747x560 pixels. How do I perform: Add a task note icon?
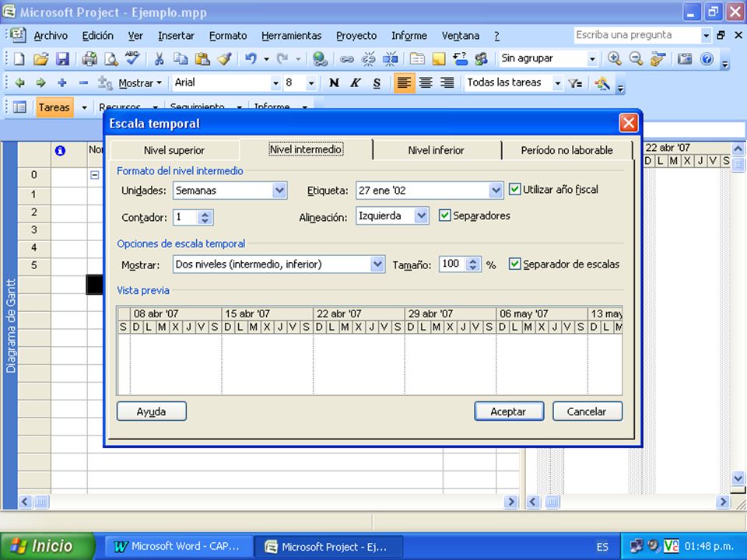(x=439, y=59)
